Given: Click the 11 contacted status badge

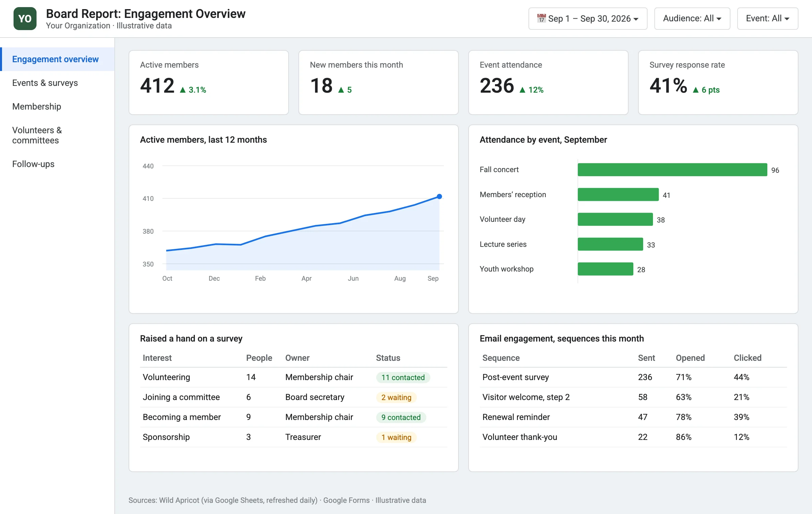Looking at the screenshot, I should pyautogui.click(x=403, y=377).
